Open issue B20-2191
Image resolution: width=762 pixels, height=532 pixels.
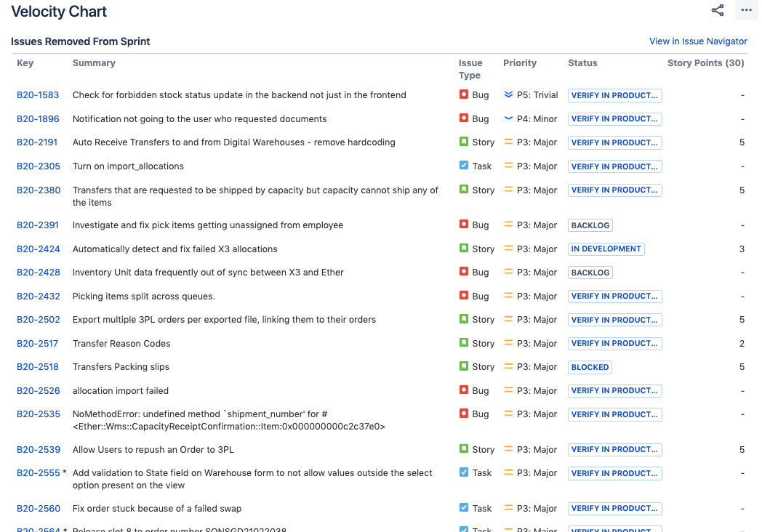pyautogui.click(x=37, y=142)
